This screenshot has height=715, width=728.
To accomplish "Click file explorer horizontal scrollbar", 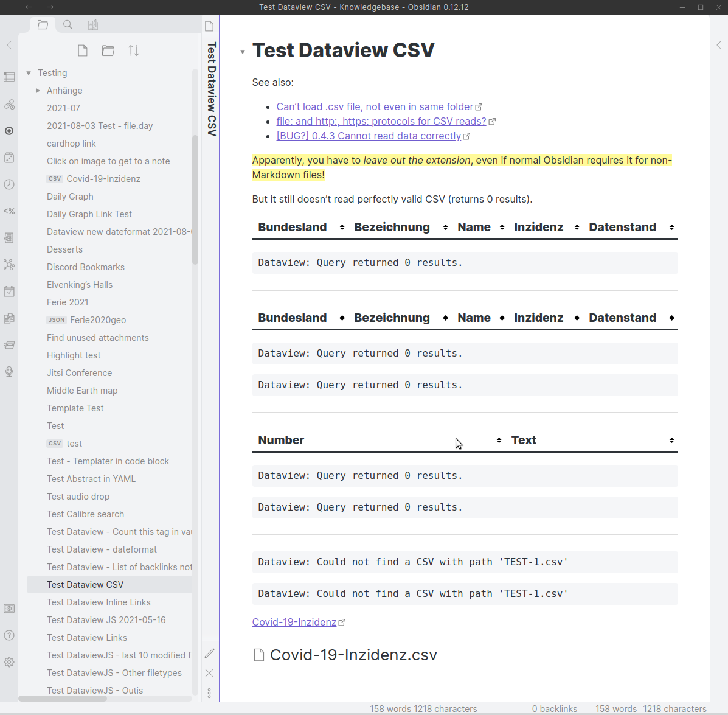I will tap(63, 699).
